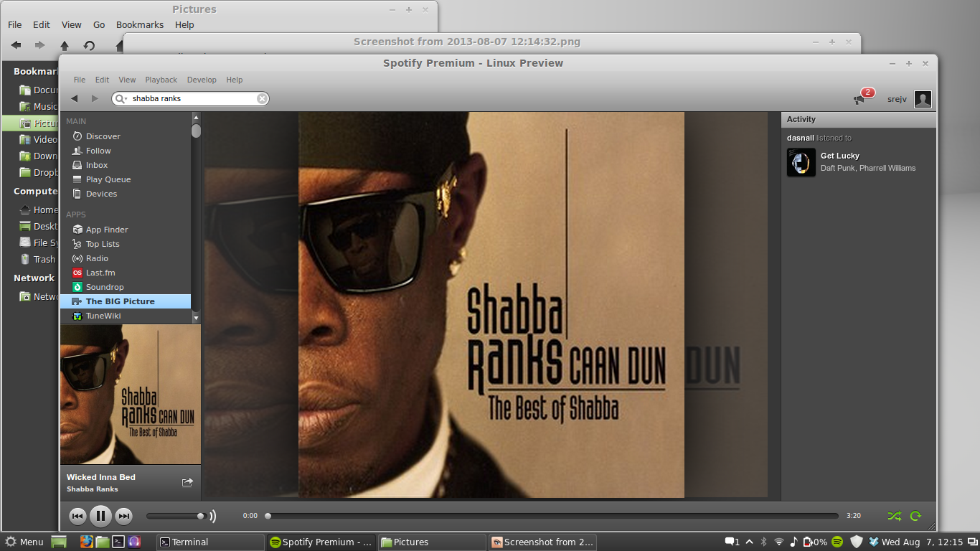Click sidebar vertical scrollbar handle
Screen dimensions: 980x551
(x=196, y=131)
